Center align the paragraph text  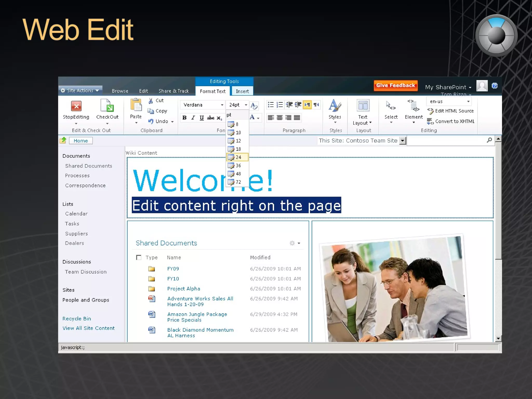[x=280, y=118]
